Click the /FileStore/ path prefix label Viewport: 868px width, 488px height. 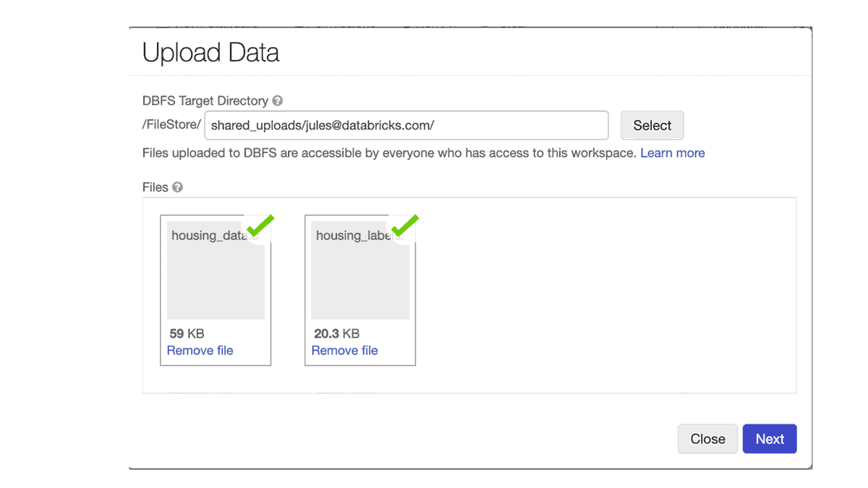tap(171, 124)
